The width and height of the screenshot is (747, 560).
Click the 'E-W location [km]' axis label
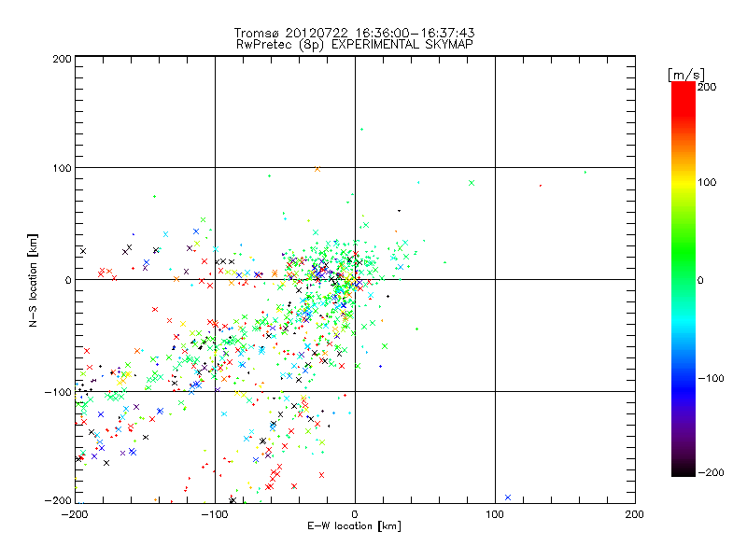[x=354, y=525]
